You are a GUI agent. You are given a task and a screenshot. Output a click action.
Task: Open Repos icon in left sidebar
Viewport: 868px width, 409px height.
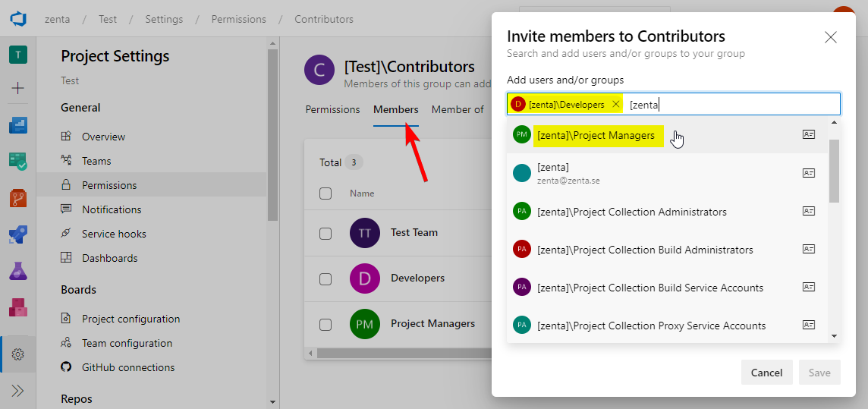(18, 198)
